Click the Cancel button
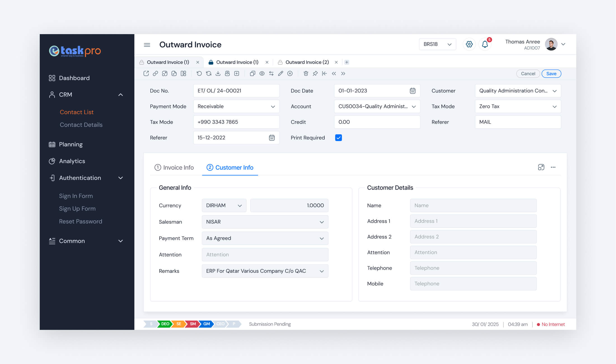The width and height of the screenshot is (616, 364). [528, 74]
